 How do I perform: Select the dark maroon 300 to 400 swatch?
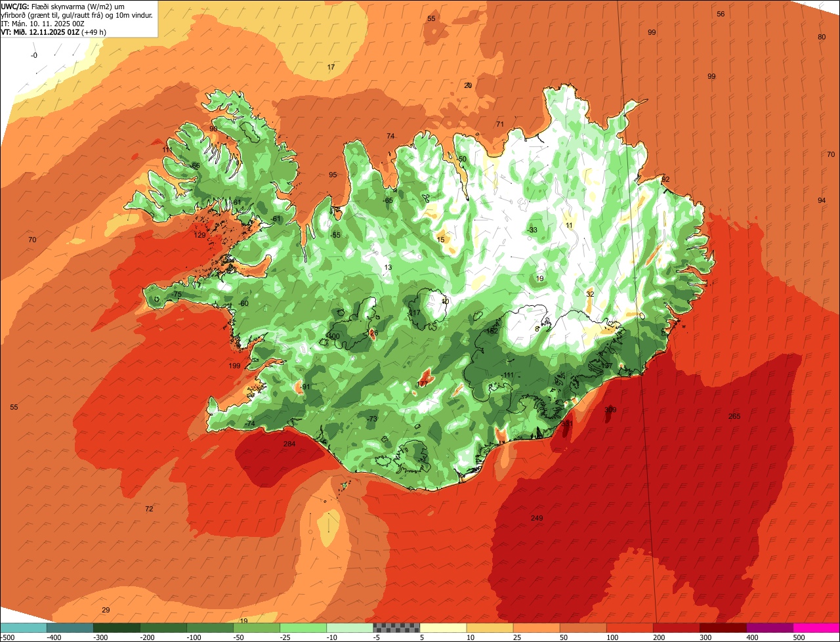(x=723, y=628)
